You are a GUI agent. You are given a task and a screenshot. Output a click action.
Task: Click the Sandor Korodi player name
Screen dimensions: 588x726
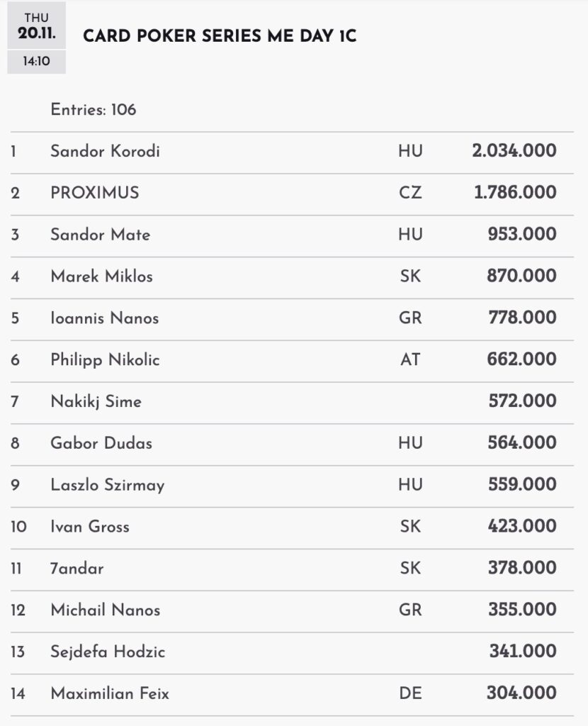(105, 151)
